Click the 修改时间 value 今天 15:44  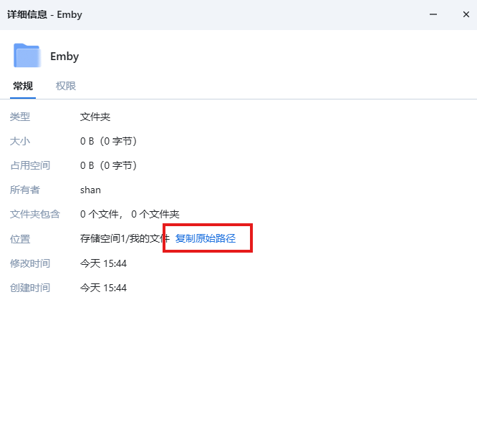pyautogui.click(x=103, y=263)
